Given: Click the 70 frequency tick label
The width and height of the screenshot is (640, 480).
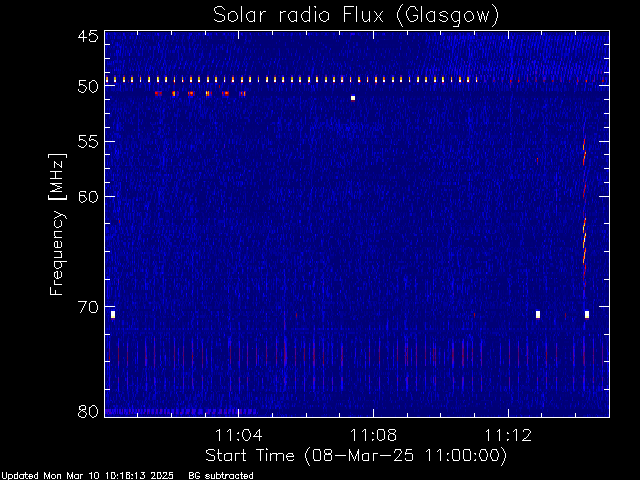Looking at the screenshot, I should tap(88, 307).
